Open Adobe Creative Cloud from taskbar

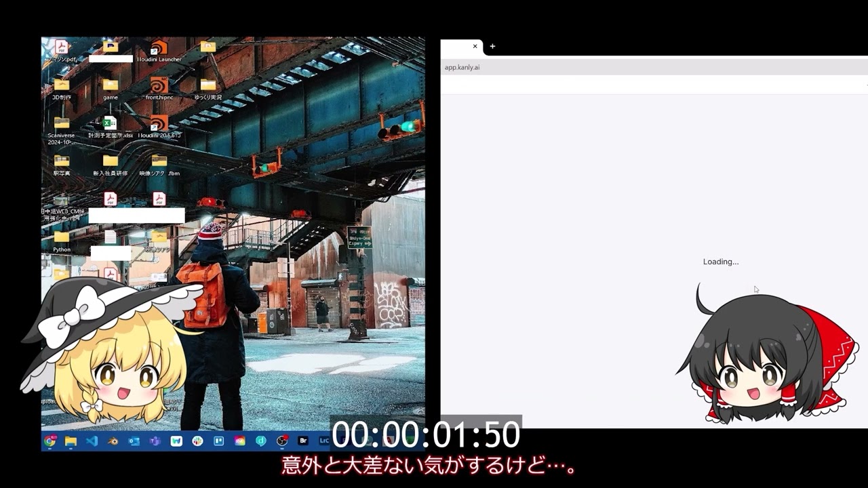[239, 441]
